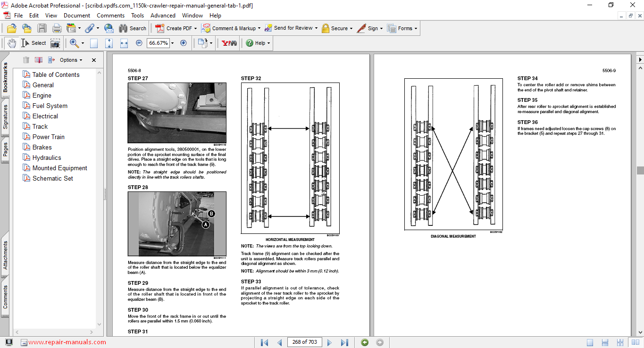Jump to the first page
This screenshot has height=348, width=644.
click(x=265, y=342)
